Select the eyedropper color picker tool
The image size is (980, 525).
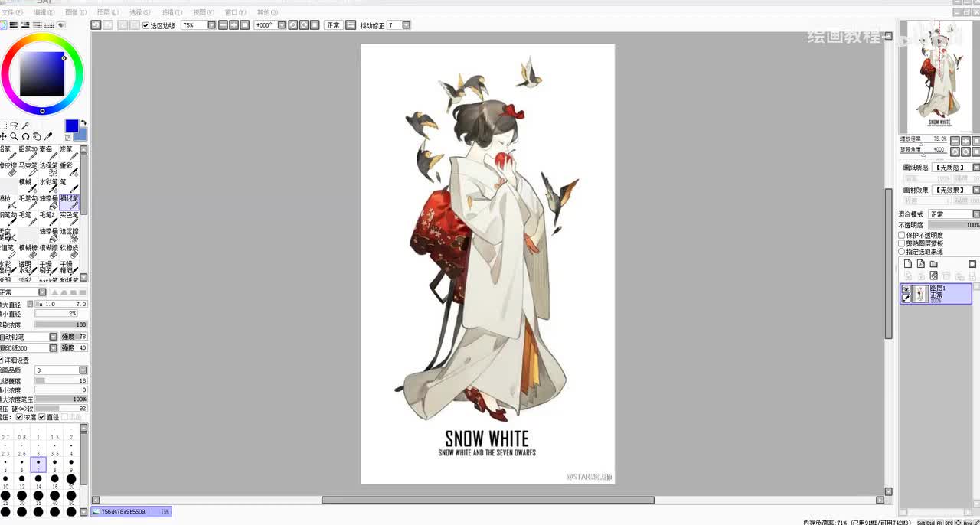pos(47,136)
